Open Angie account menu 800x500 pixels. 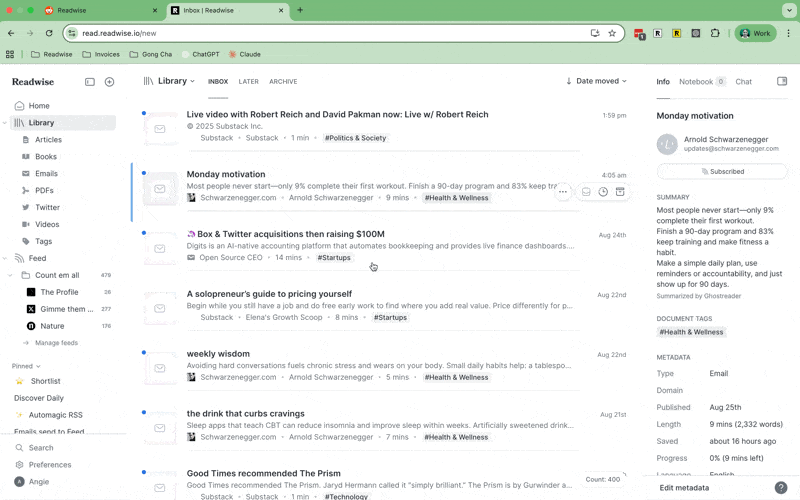coord(38,482)
